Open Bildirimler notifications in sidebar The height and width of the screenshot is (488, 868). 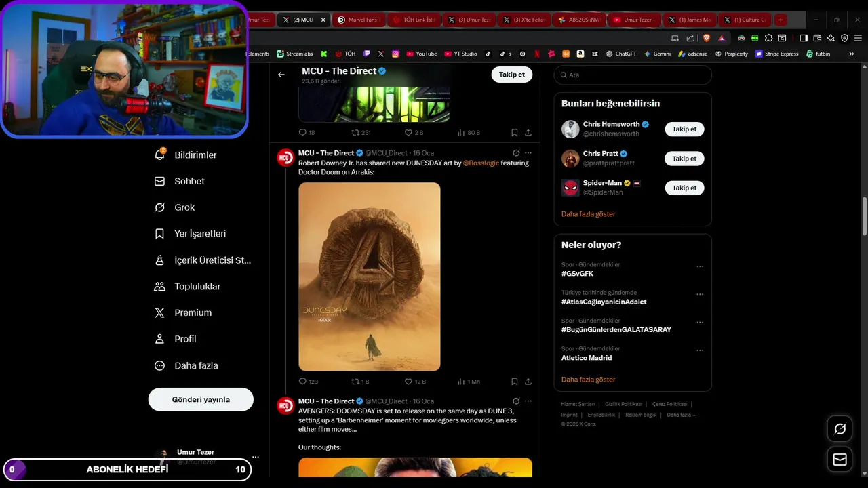(186, 155)
